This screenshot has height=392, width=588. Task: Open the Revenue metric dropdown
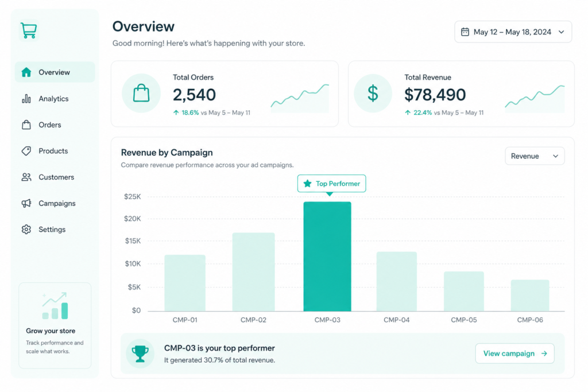click(535, 156)
